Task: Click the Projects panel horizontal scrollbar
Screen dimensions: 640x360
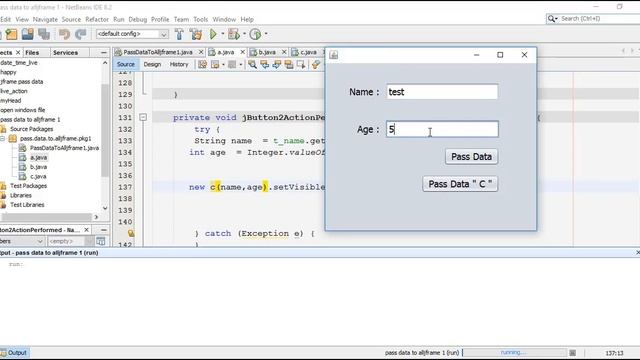Action: 46,217
